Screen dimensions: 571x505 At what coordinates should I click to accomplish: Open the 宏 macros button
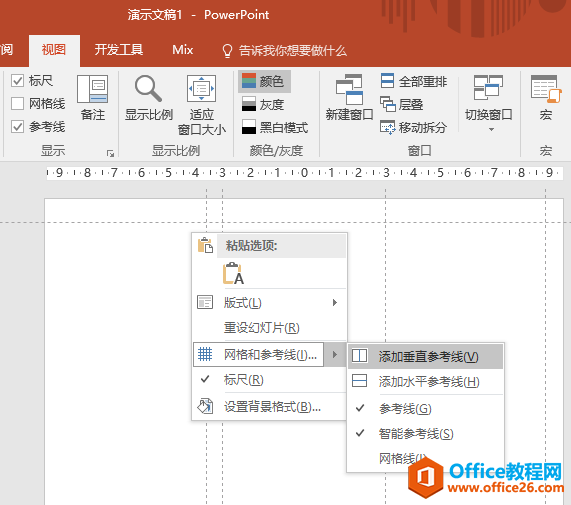pyautogui.click(x=545, y=98)
